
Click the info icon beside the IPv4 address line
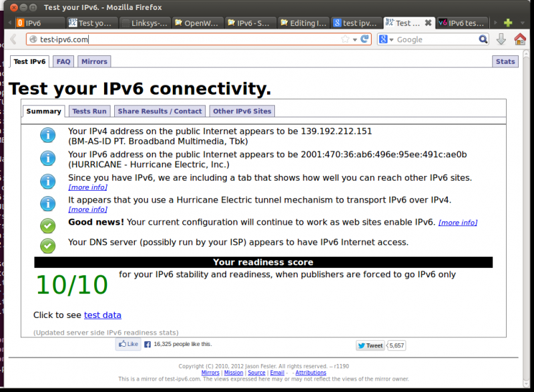pyautogui.click(x=47, y=135)
